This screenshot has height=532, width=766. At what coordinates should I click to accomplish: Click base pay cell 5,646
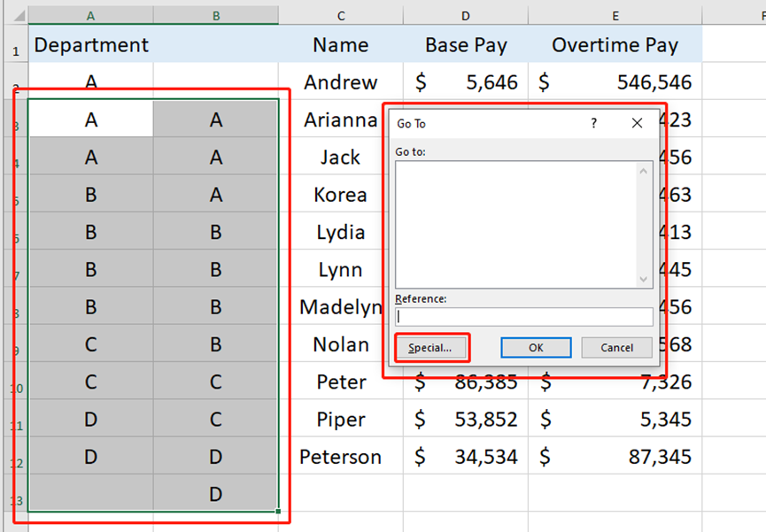466,81
